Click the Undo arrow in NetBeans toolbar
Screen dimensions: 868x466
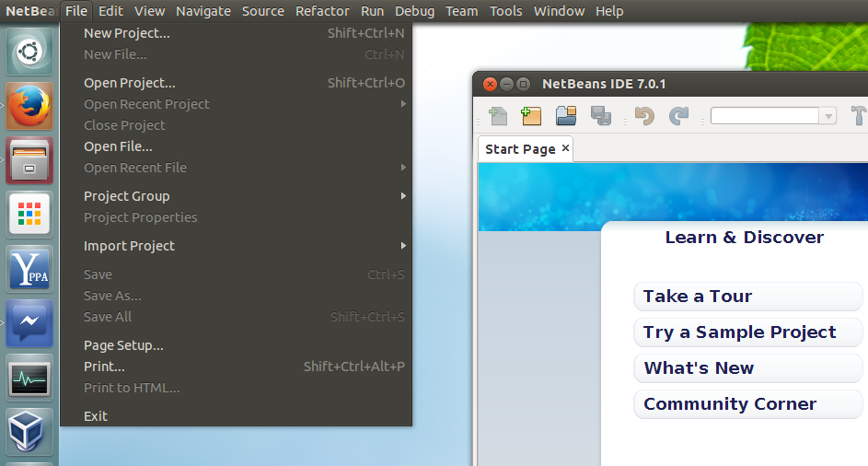coord(644,116)
